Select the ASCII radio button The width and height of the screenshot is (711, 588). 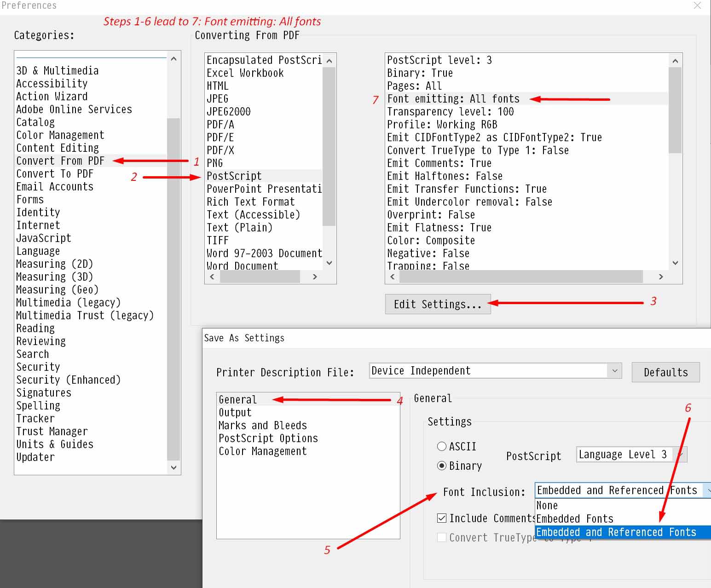pos(442,446)
